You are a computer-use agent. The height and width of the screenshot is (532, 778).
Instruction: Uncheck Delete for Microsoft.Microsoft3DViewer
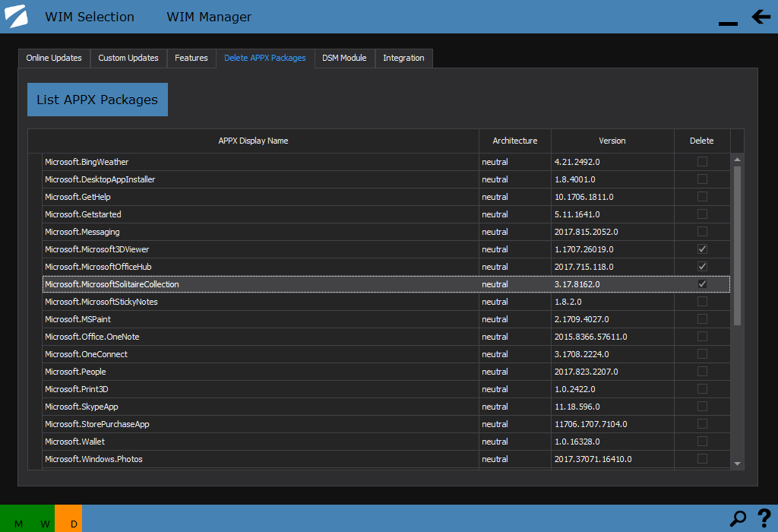coord(702,249)
